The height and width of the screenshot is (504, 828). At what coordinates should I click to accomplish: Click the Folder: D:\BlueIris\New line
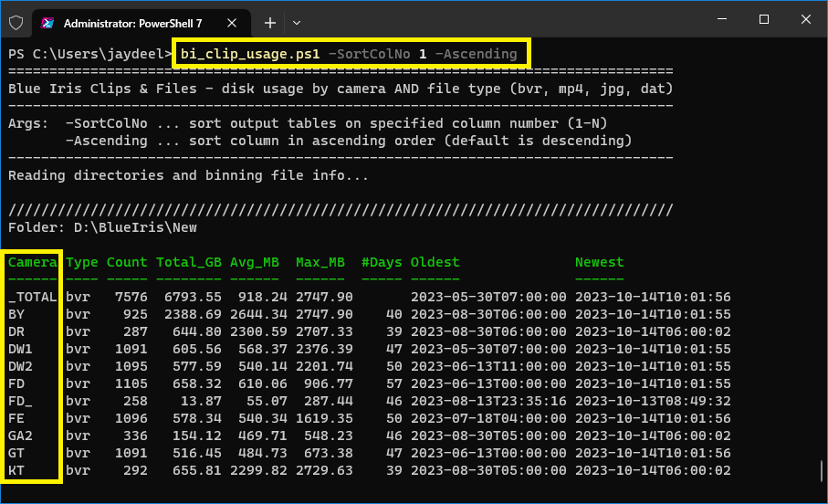click(102, 227)
